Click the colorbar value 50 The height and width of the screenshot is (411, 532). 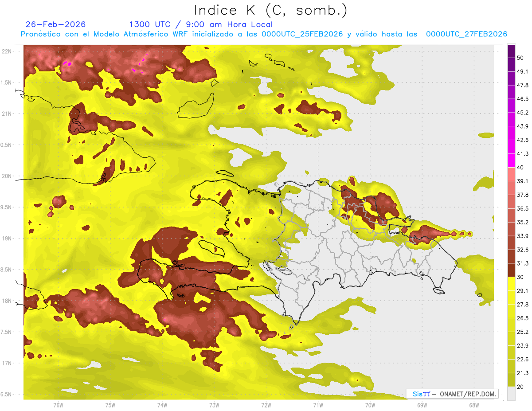[x=520, y=58]
